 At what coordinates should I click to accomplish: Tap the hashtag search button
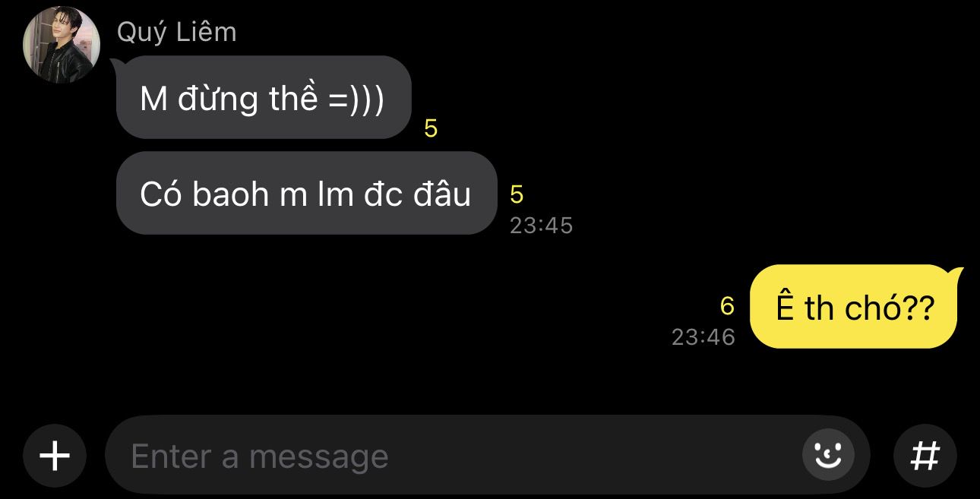(x=925, y=456)
